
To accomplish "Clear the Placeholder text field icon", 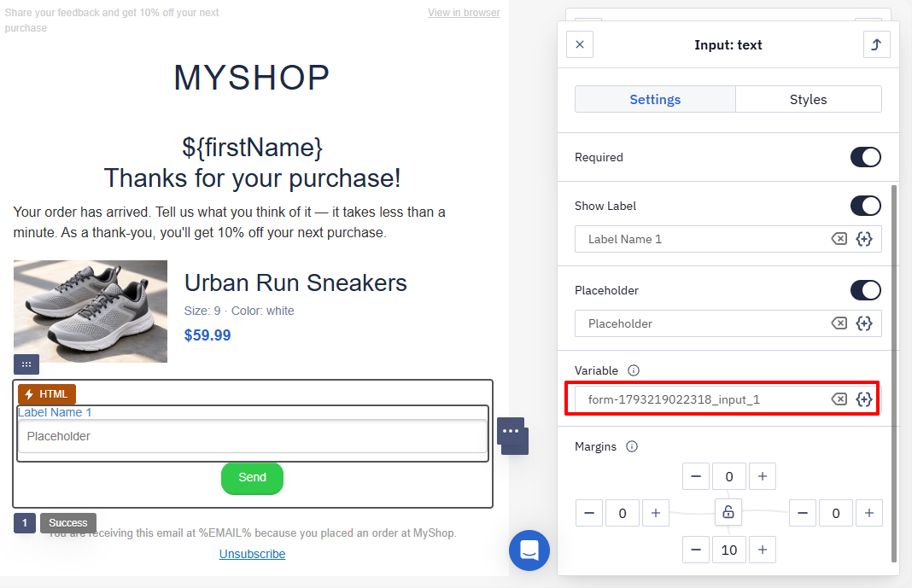I will point(839,323).
